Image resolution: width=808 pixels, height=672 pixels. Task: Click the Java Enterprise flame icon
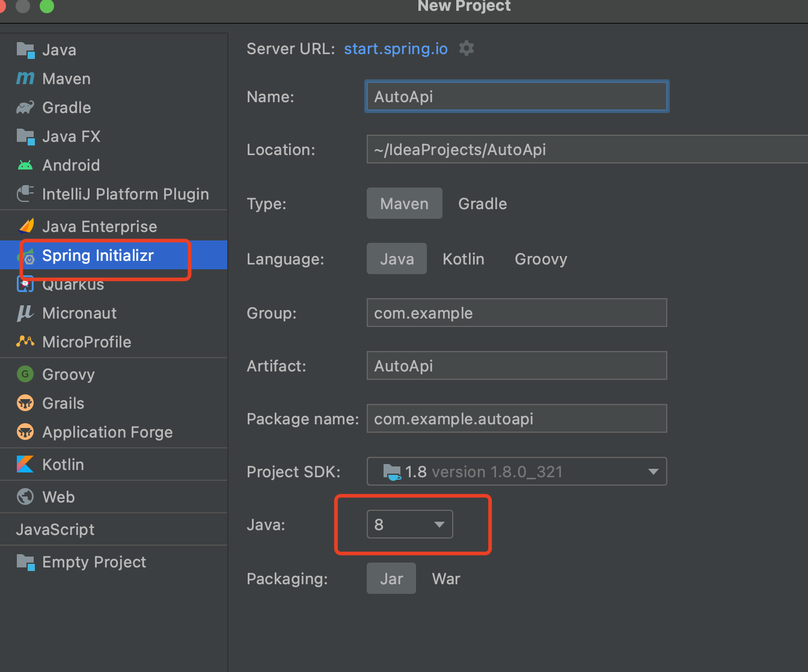pyautogui.click(x=26, y=226)
